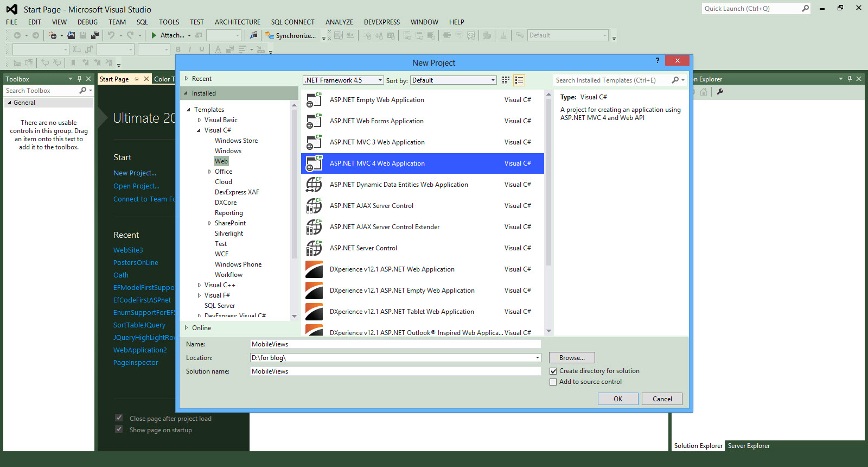
Task: Switch to medium icons list view
Action: click(x=519, y=80)
